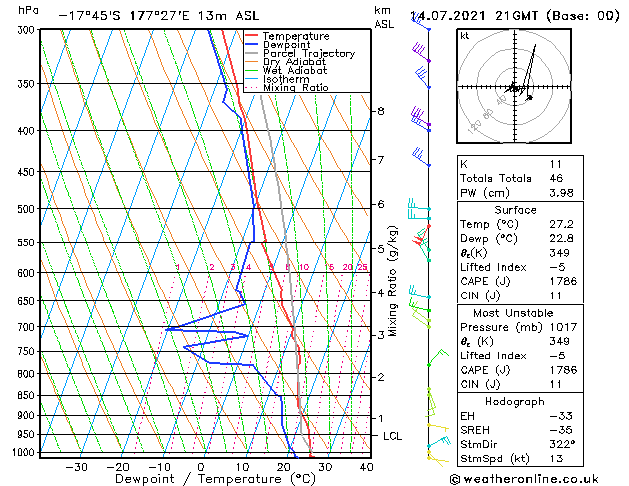Image resolution: width=629 pixels, height=486 pixels.
Task: Click the LCL marker label
Action: pos(392,436)
